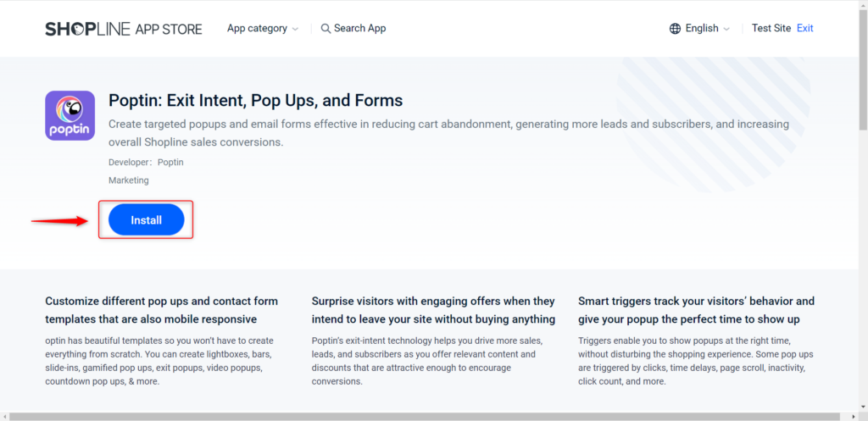This screenshot has height=421, width=868.
Task: Click the Poptin app logo icon
Action: click(70, 115)
